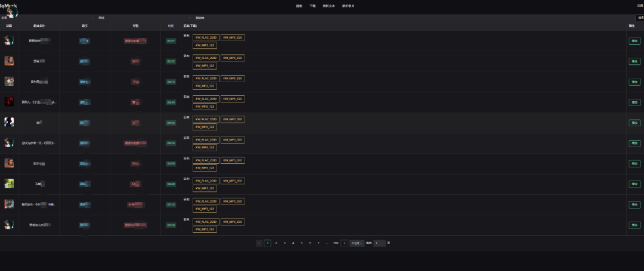Open the second filter dropdown above the table
The width and height of the screenshot is (644, 271).
point(143,18)
